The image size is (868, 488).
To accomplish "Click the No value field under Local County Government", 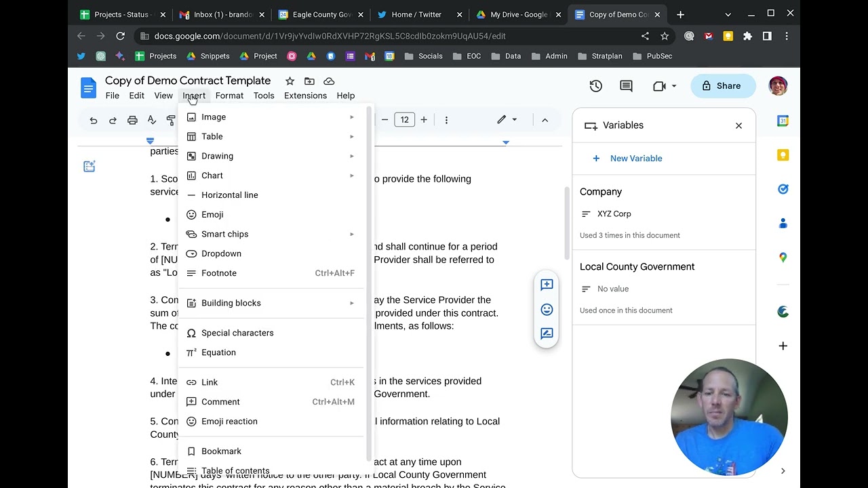I will tap(612, 289).
